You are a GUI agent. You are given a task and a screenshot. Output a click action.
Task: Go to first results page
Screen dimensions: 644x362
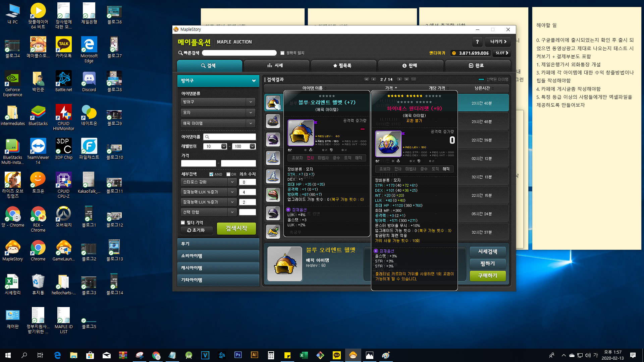click(367, 79)
